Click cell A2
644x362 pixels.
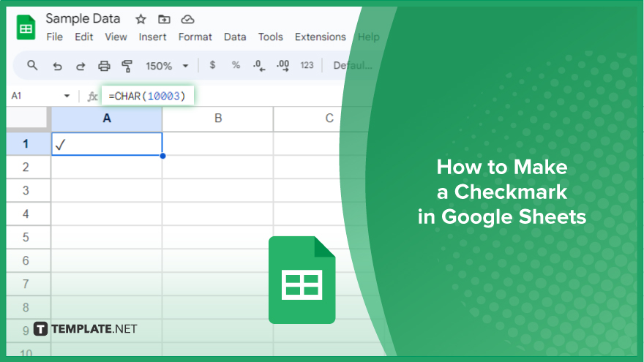pyautogui.click(x=107, y=167)
